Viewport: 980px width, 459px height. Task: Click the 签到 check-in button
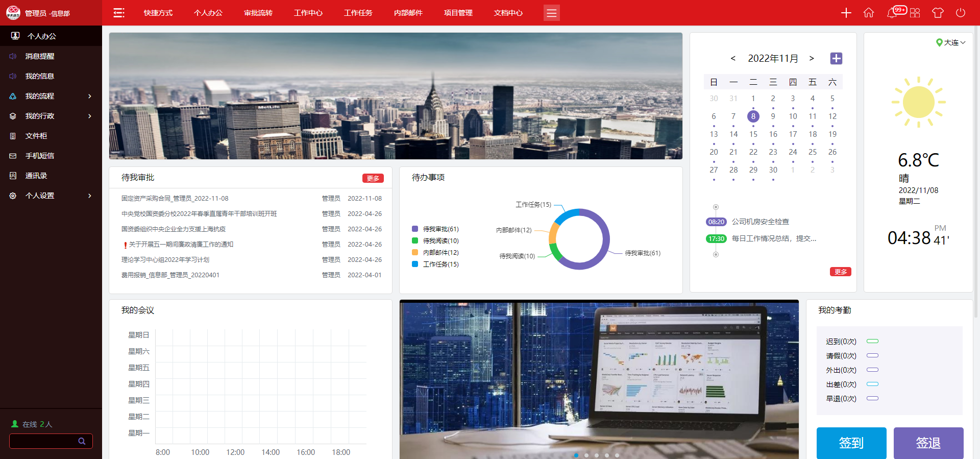(851, 443)
